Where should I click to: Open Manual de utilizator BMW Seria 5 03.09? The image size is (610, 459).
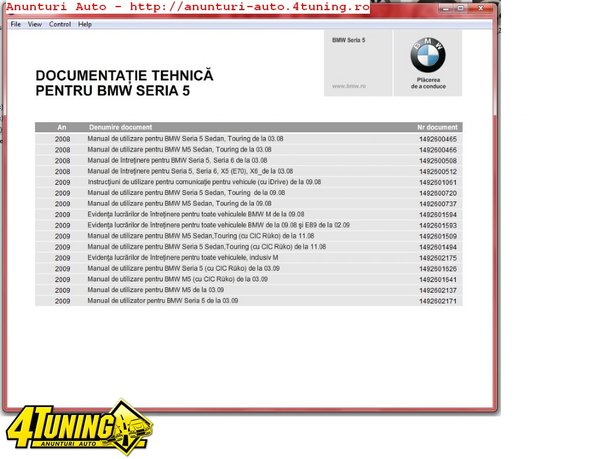[x=163, y=301]
